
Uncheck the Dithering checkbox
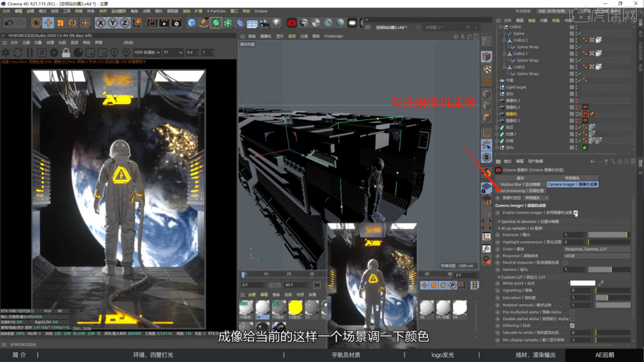coord(572,325)
